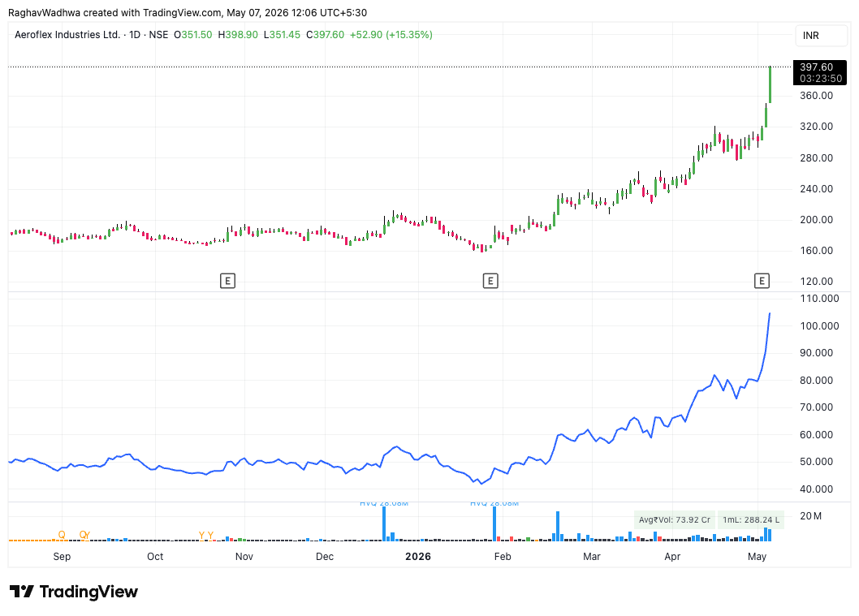Click the RaghavWadhwa attribution line at top

188,12
